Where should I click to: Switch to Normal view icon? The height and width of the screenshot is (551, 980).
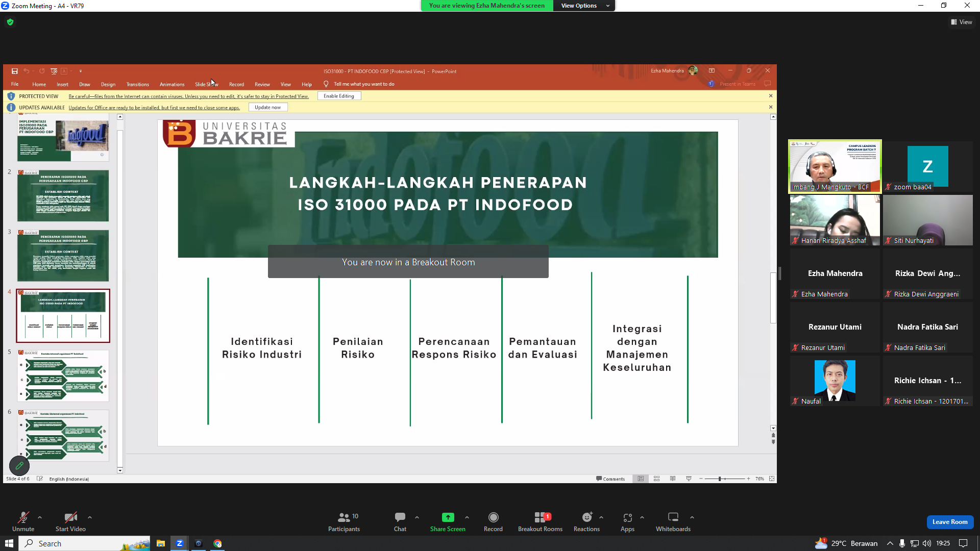point(641,479)
